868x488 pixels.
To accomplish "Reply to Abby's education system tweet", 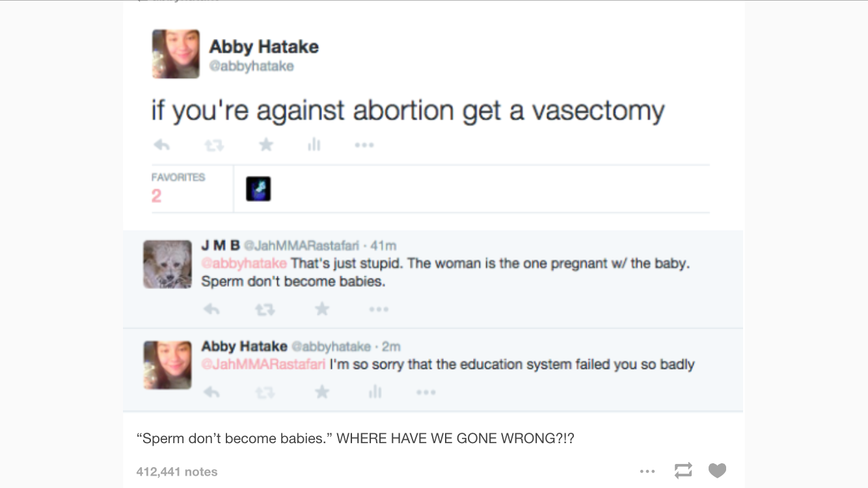I will click(x=211, y=392).
